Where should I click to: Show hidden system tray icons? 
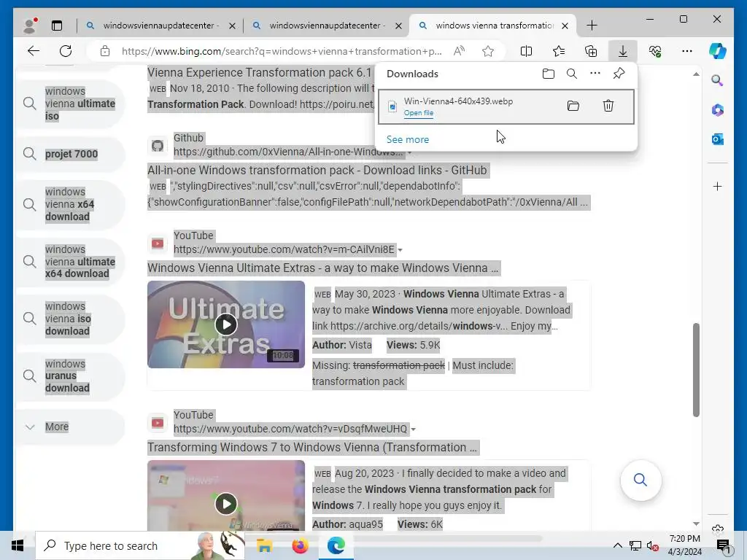tap(617, 545)
